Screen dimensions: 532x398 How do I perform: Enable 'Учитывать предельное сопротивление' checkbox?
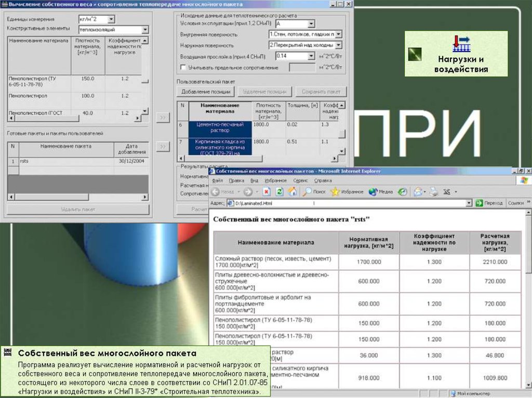[183, 67]
